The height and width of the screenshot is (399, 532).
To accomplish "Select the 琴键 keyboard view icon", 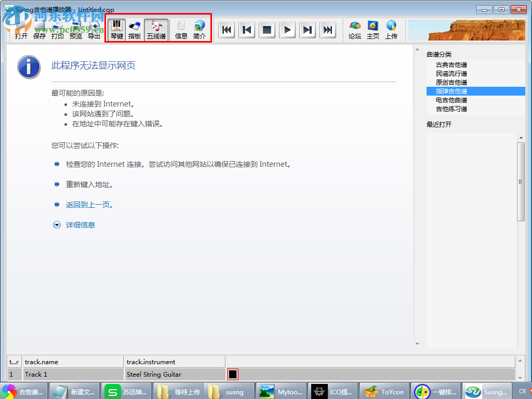I will point(116,30).
